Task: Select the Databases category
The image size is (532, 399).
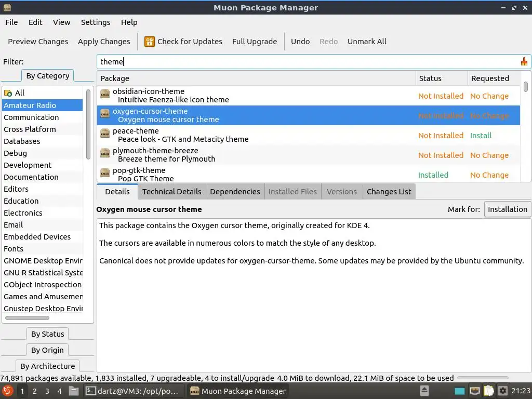Action: (x=42, y=141)
